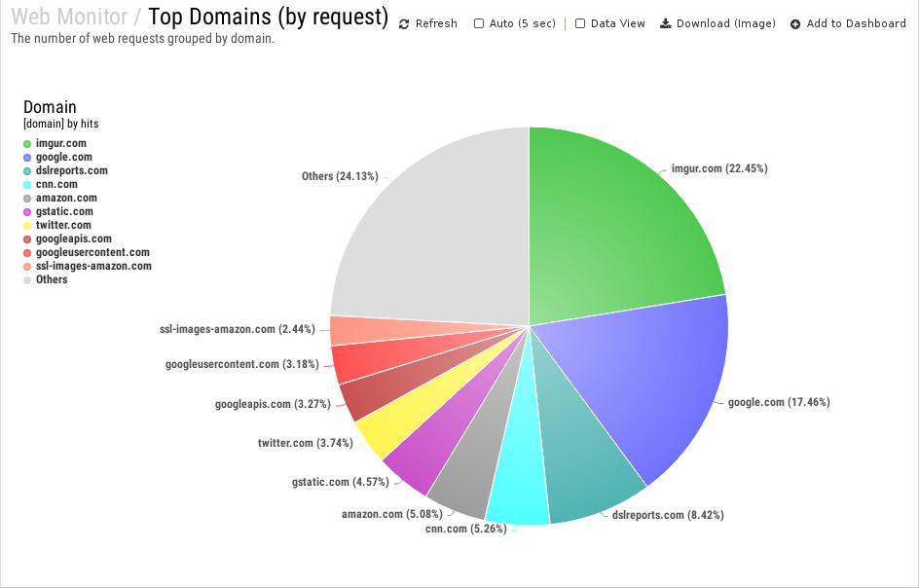Image resolution: width=919 pixels, height=588 pixels.
Task: Click amazon.com legend color dot
Action: point(27,199)
